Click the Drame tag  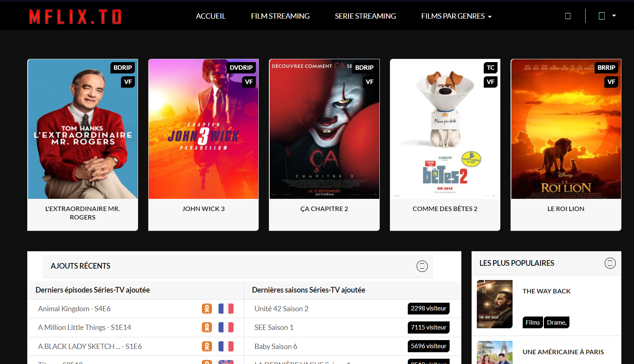pos(557,322)
